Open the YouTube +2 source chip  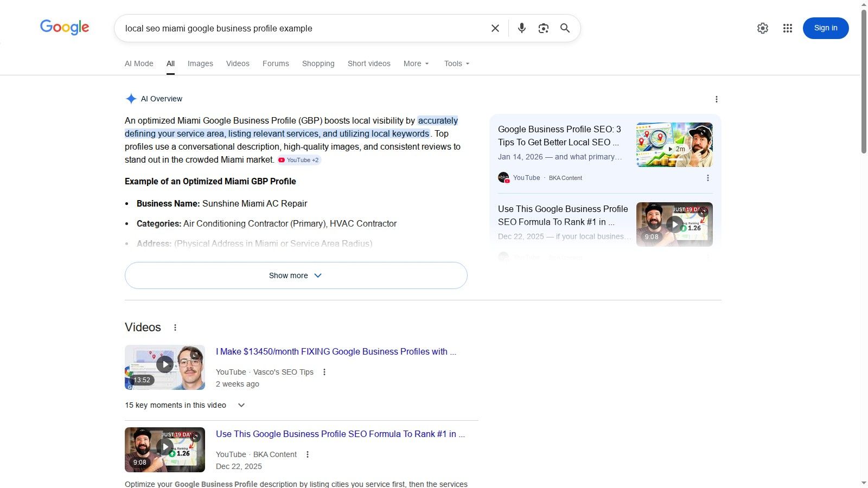(x=299, y=160)
